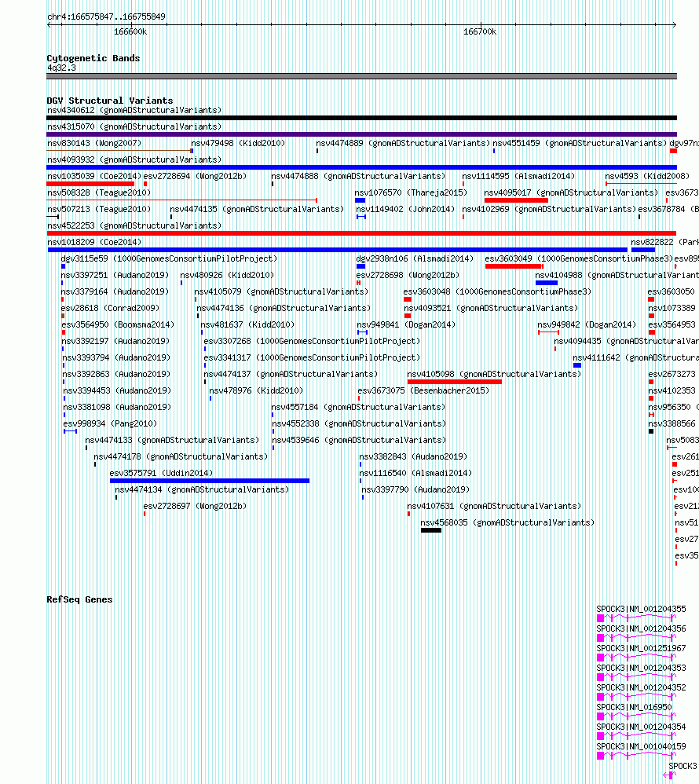This screenshot has width=699, height=784.
Task: Click nsv3382843 (Audano2019) label
Action: (413, 456)
